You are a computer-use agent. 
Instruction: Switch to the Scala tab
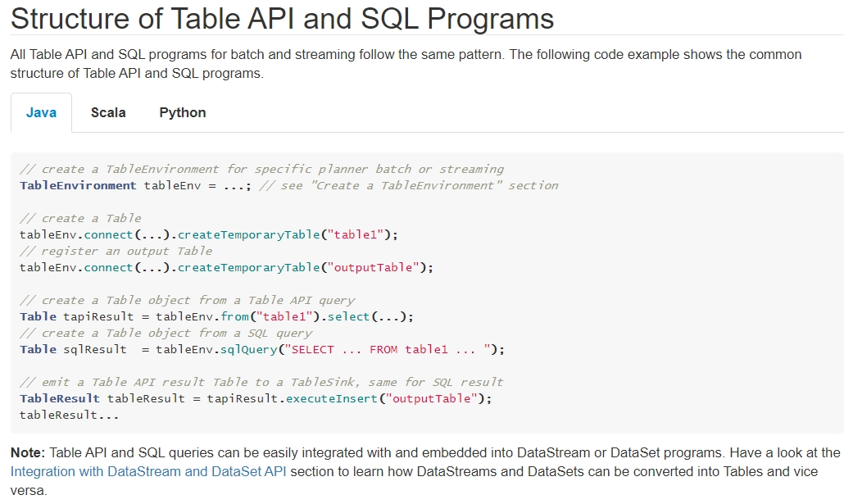[x=108, y=112]
